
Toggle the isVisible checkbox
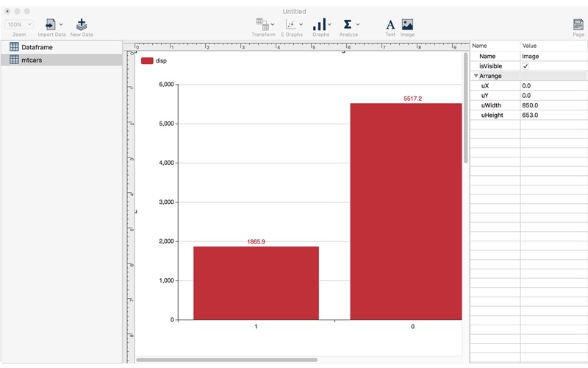(x=526, y=66)
